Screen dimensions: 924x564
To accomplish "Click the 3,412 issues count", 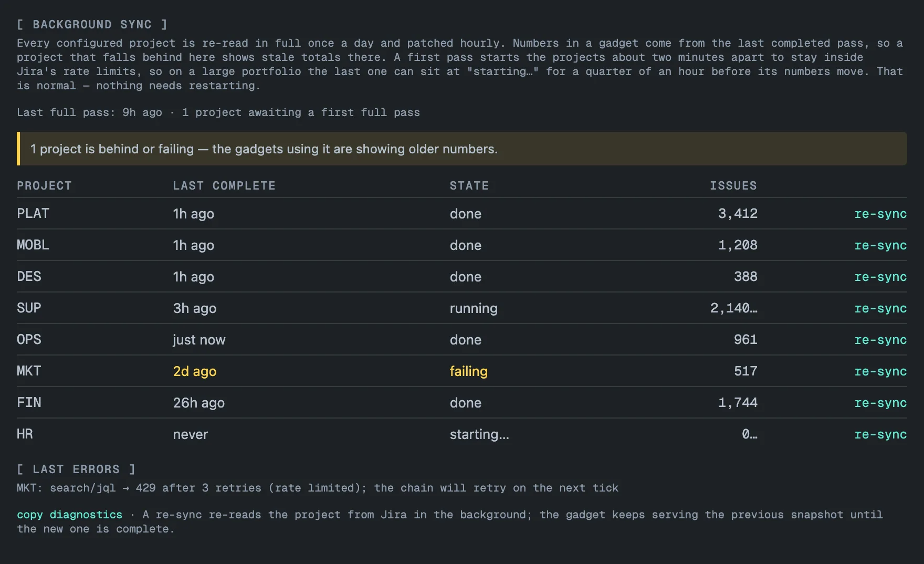I will (x=738, y=214).
